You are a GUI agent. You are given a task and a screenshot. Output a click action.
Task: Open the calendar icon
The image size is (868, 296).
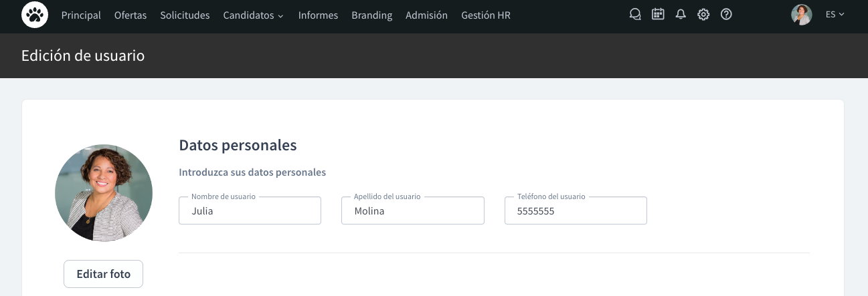pos(658,14)
